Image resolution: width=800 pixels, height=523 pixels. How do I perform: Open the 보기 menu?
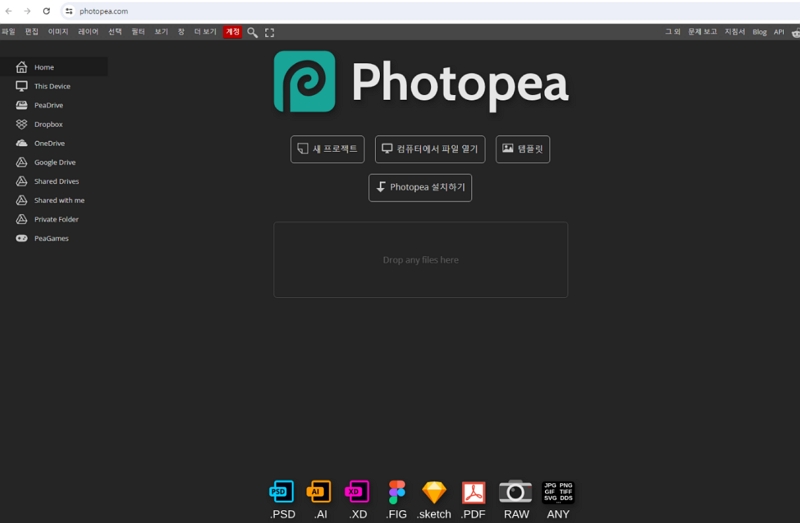pos(161,32)
